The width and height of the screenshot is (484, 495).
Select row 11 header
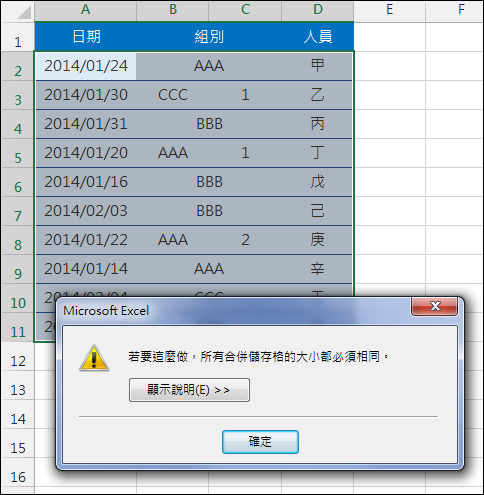18,327
